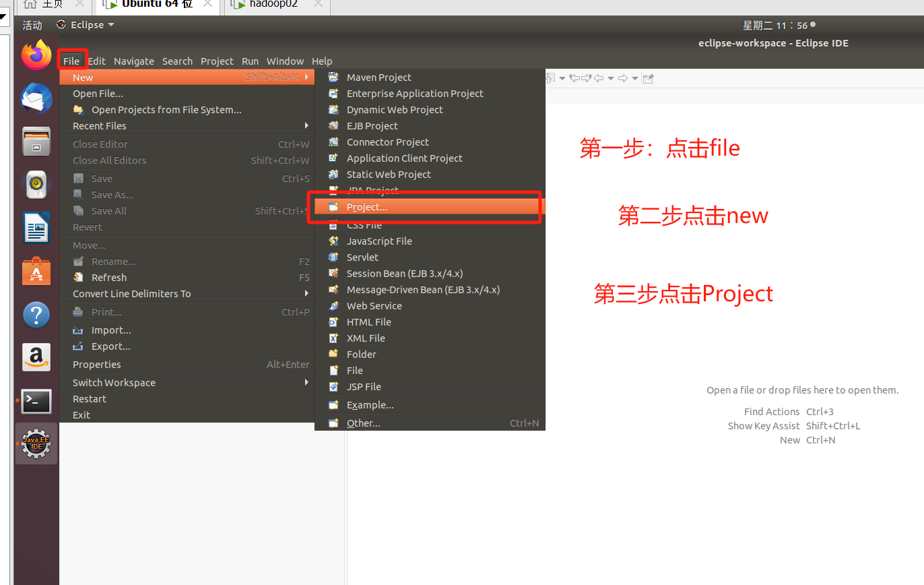Click Properties in the File menu
Screen dimensions: 924x585
tap(187, 365)
